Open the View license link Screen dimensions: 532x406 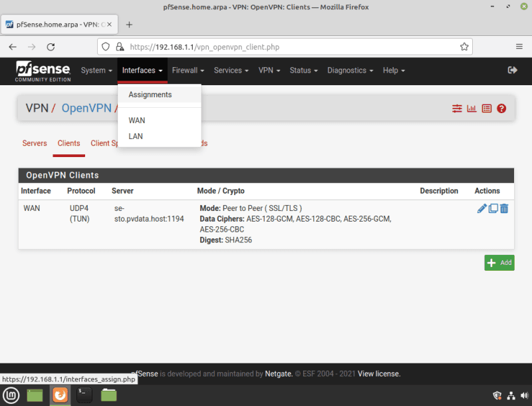[x=379, y=374]
